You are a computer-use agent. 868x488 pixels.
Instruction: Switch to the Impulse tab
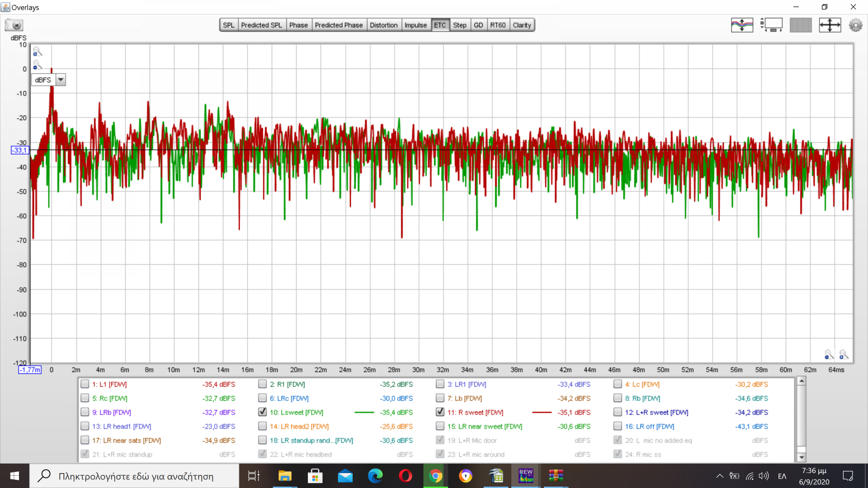[415, 25]
